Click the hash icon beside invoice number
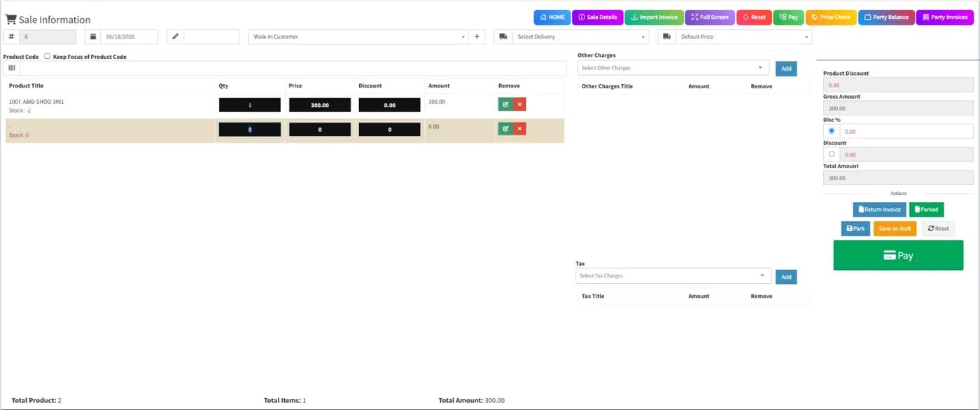Viewport: 980px width, 410px height. [11, 36]
